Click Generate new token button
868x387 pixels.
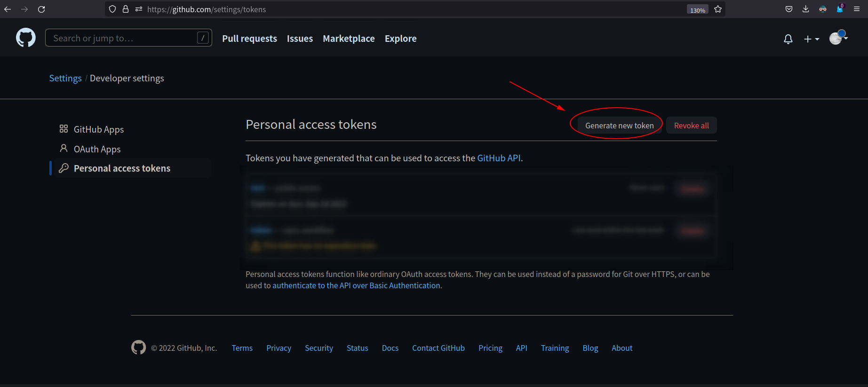pos(619,126)
